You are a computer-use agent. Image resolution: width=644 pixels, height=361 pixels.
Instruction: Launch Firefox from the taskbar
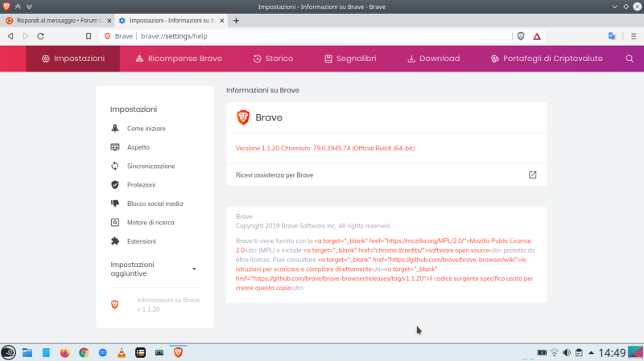[x=64, y=352]
